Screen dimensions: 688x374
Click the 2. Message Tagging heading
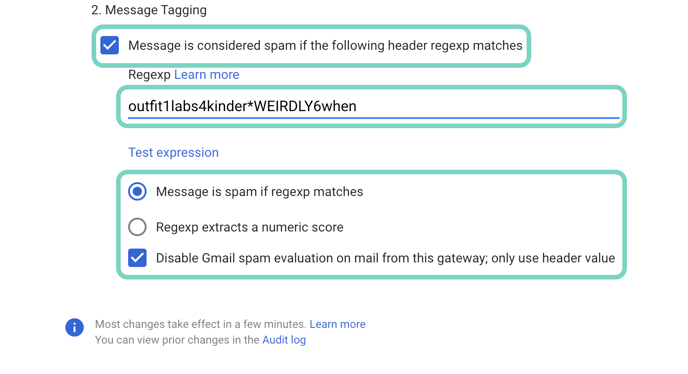(x=149, y=10)
